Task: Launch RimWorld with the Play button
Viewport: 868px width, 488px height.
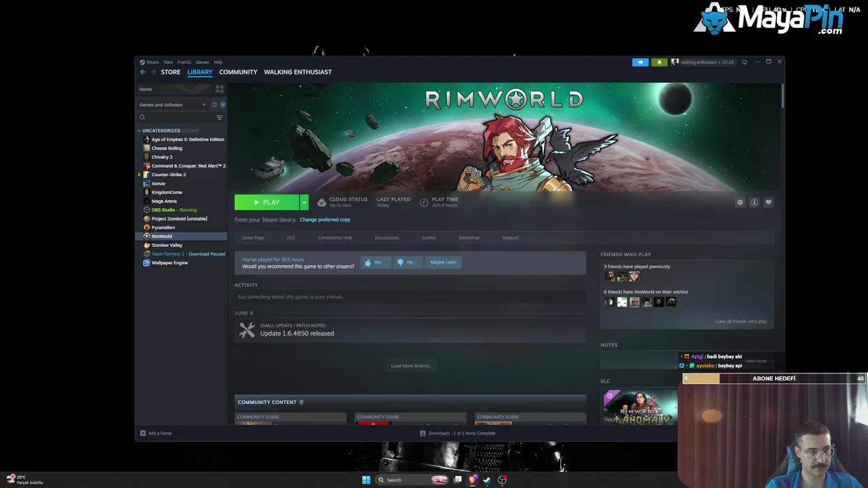Action: click(267, 202)
